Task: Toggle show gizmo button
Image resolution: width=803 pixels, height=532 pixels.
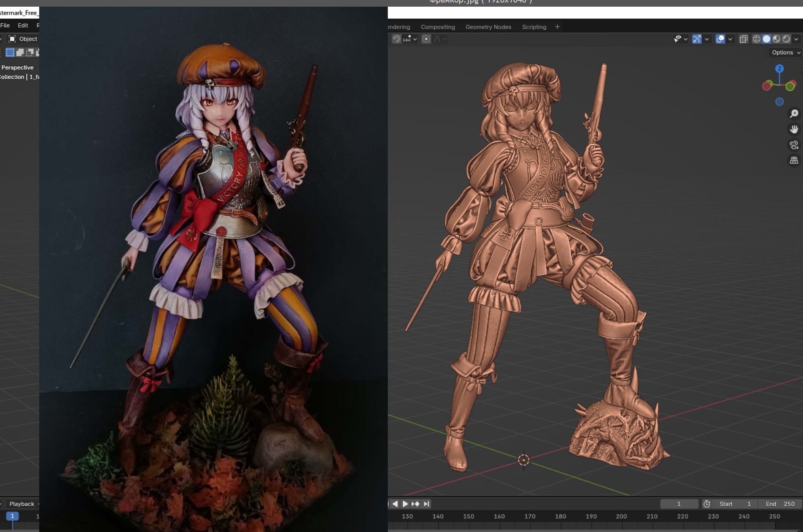Action: (697, 39)
